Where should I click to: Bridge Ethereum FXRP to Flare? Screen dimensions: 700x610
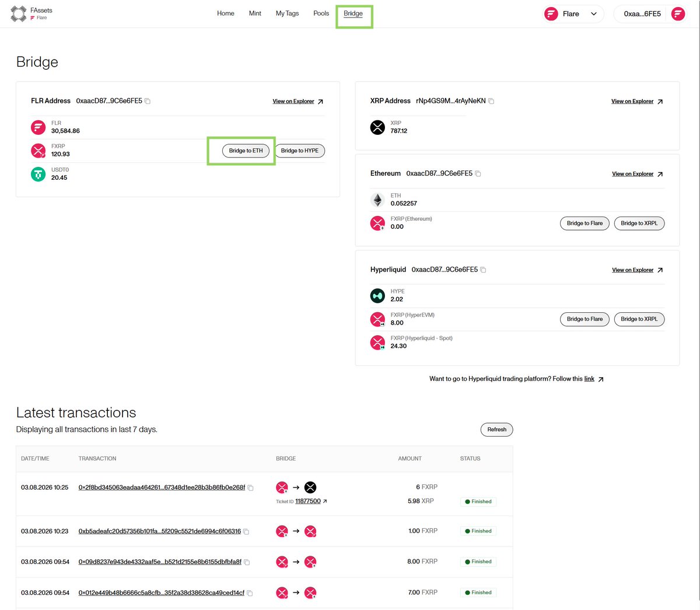pyautogui.click(x=584, y=223)
